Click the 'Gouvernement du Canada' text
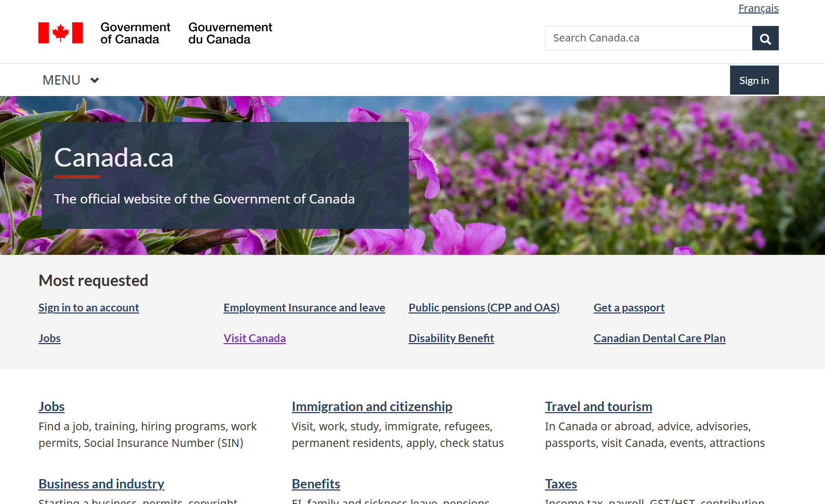The image size is (825, 504). tap(230, 33)
